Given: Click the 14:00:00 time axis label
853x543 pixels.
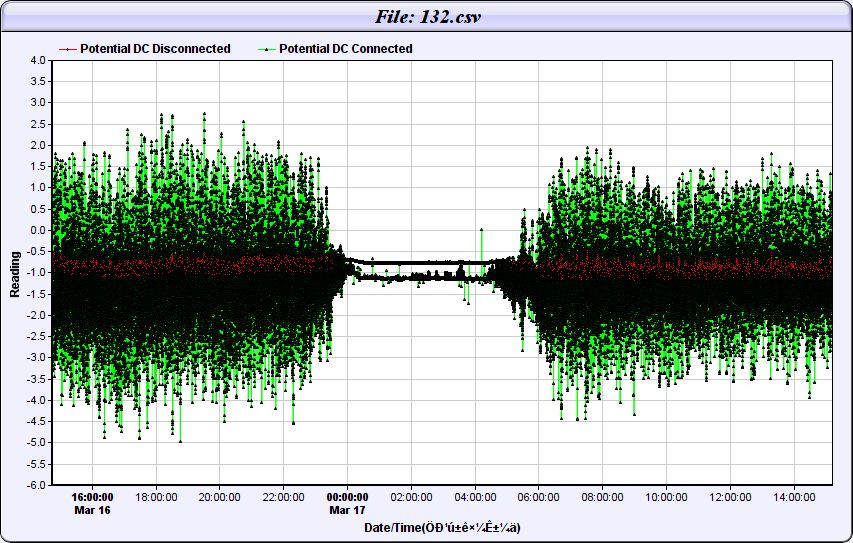Looking at the screenshot, I should (x=794, y=496).
